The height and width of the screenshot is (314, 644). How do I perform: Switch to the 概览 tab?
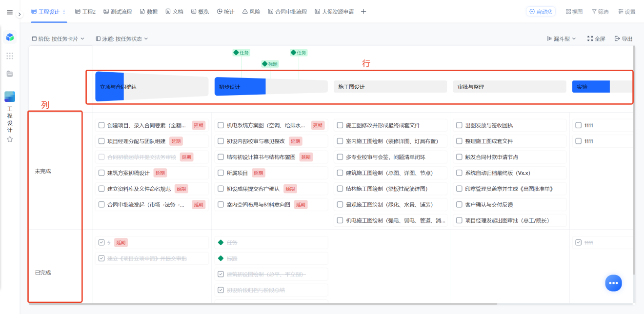point(200,11)
